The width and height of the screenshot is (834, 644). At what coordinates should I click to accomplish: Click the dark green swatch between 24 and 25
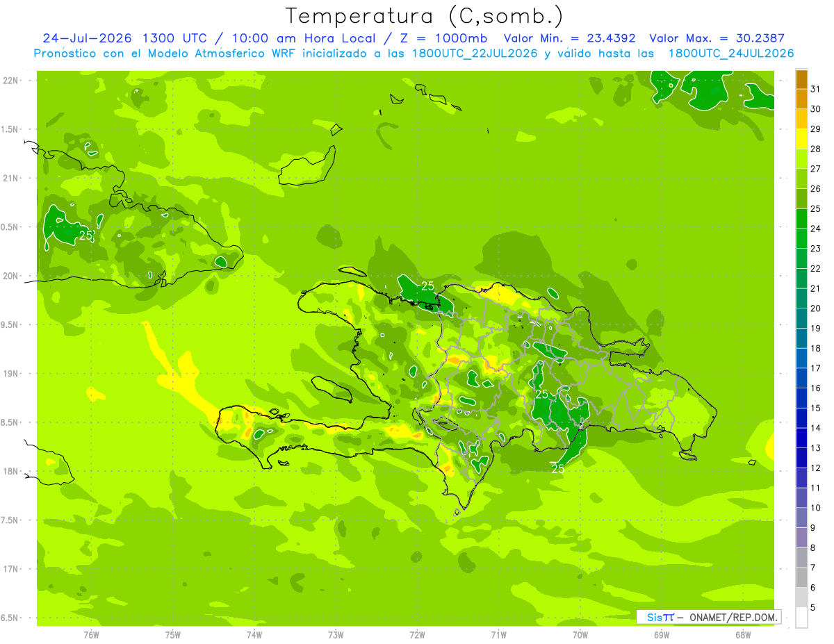pyautogui.click(x=801, y=219)
